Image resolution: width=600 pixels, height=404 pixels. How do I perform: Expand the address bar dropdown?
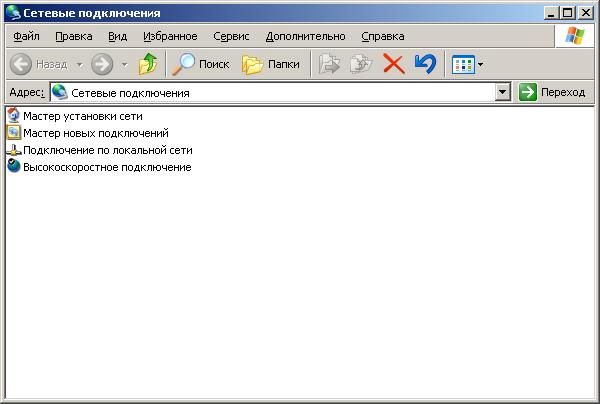503,92
